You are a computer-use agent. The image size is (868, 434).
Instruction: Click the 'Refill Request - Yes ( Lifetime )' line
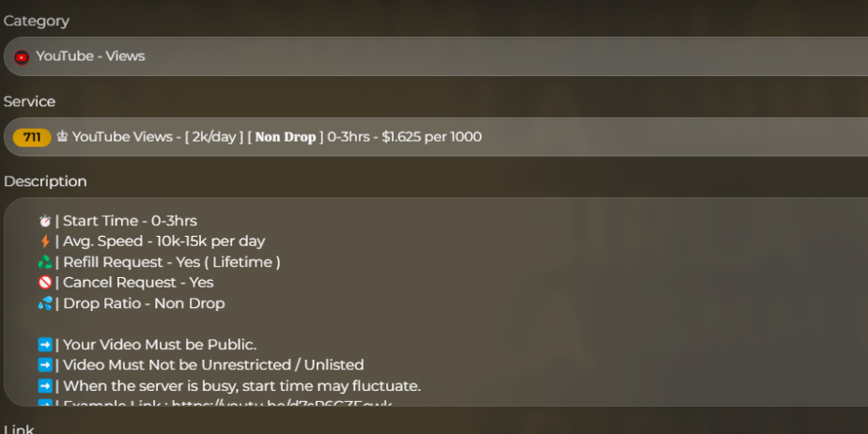(x=171, y=262)
